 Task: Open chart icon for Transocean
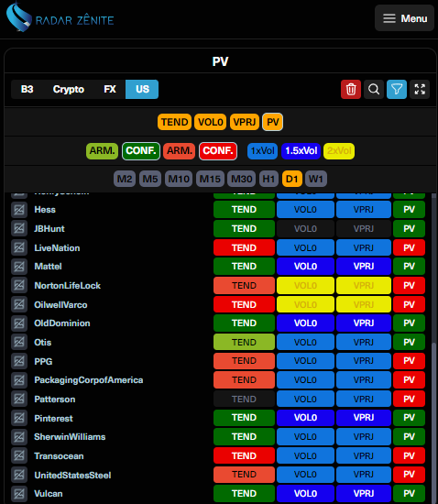(x=19, y=455)
